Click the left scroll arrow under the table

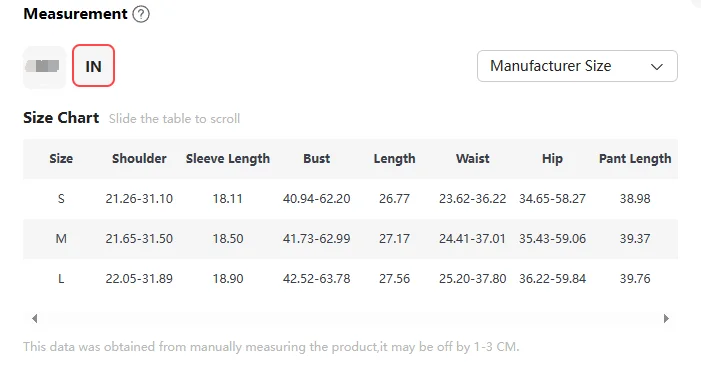pos(34,319)
